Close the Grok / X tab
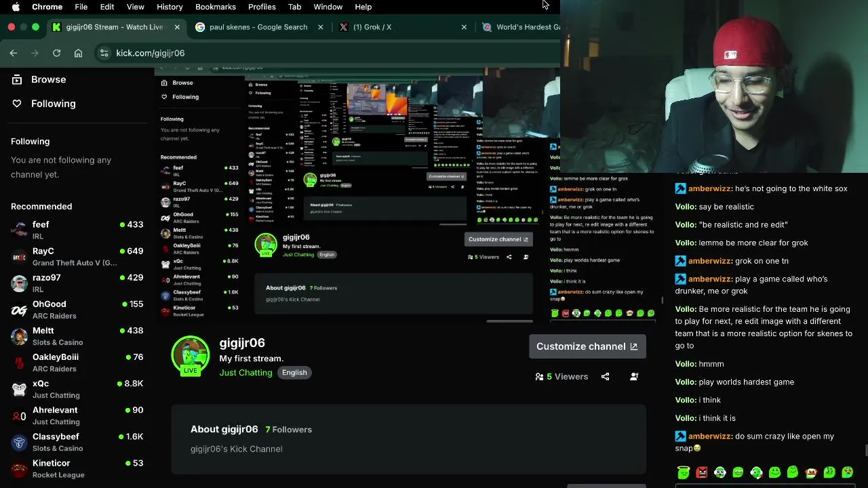The height and width of the screenshot is (488, 868). tap(464, 27)
